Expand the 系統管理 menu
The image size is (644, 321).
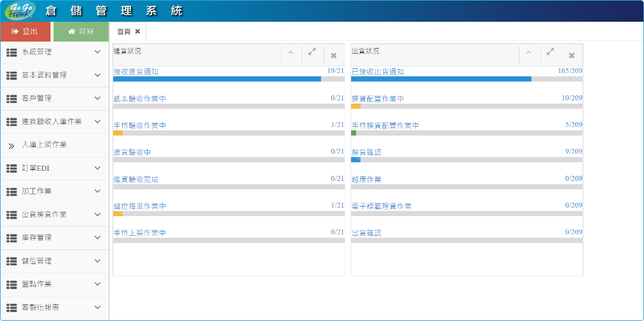pyautogui.click(x=54, y=52)
